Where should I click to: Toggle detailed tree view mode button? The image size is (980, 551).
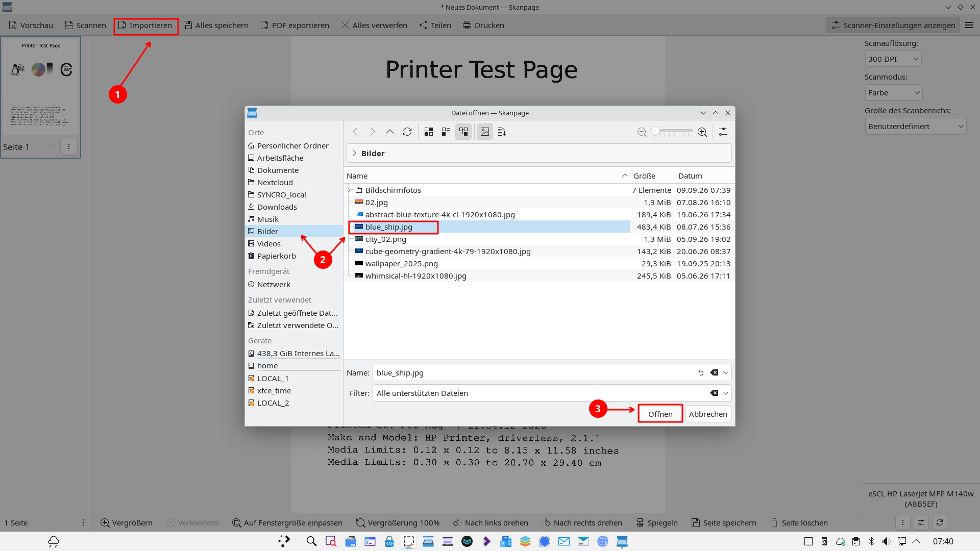[x=463, y=132]
